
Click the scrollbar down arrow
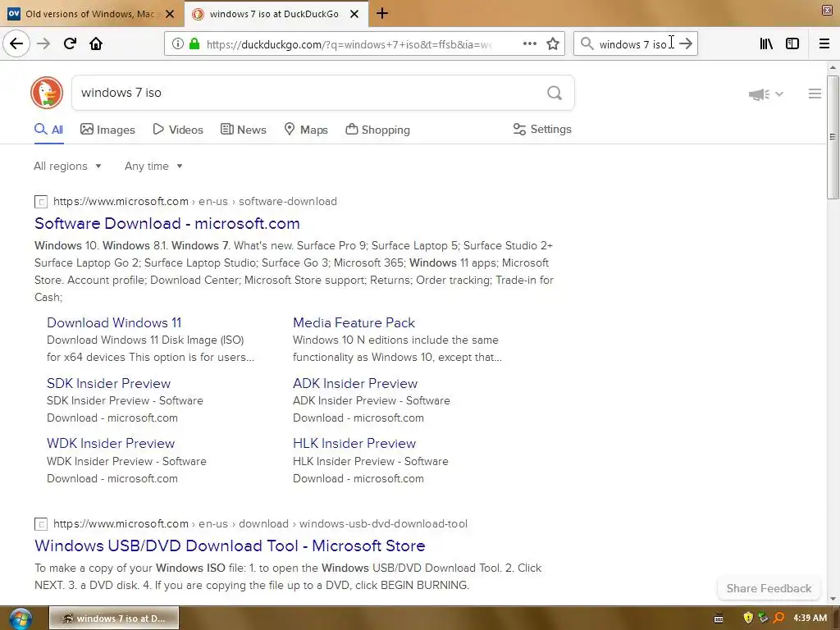pyautogui.click(x=833, y=598)
